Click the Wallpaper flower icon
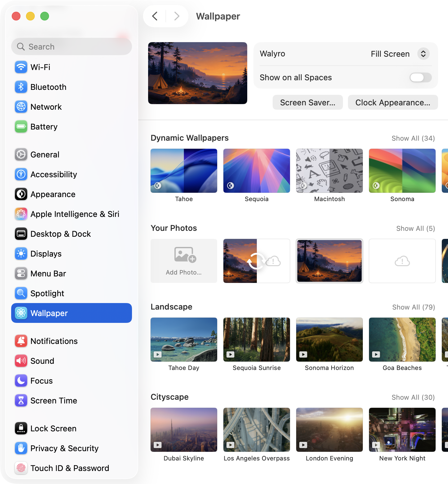448x484 pixels. click(x=21, y=313)
